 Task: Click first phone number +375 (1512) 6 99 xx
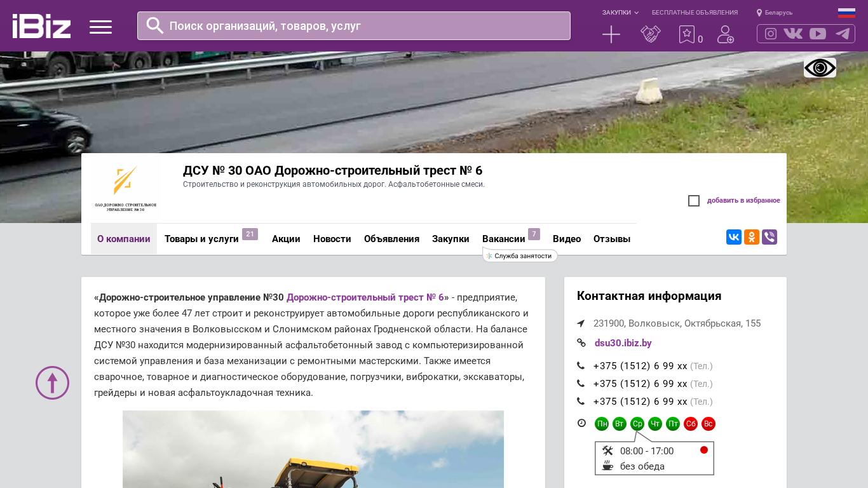point(641,366)
